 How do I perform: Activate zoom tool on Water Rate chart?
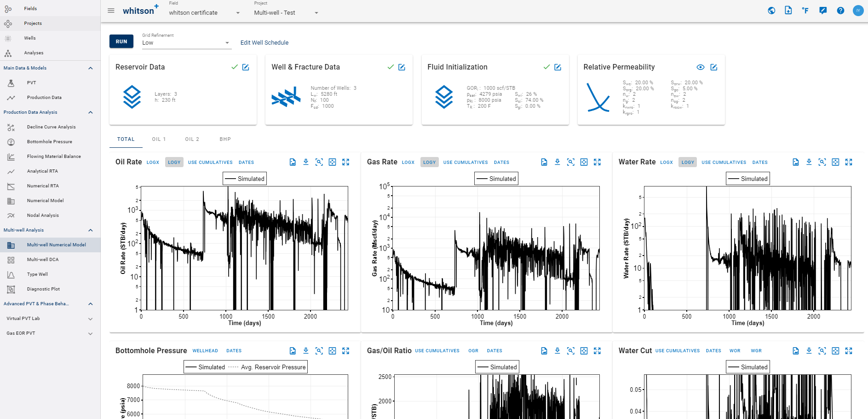pos(822,162)
